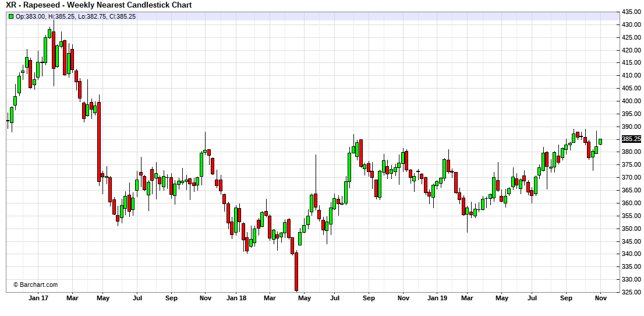This screenshot has width=644, height=316.
Task: Click the 370.00 price axis label
Action: coord(632,177)
